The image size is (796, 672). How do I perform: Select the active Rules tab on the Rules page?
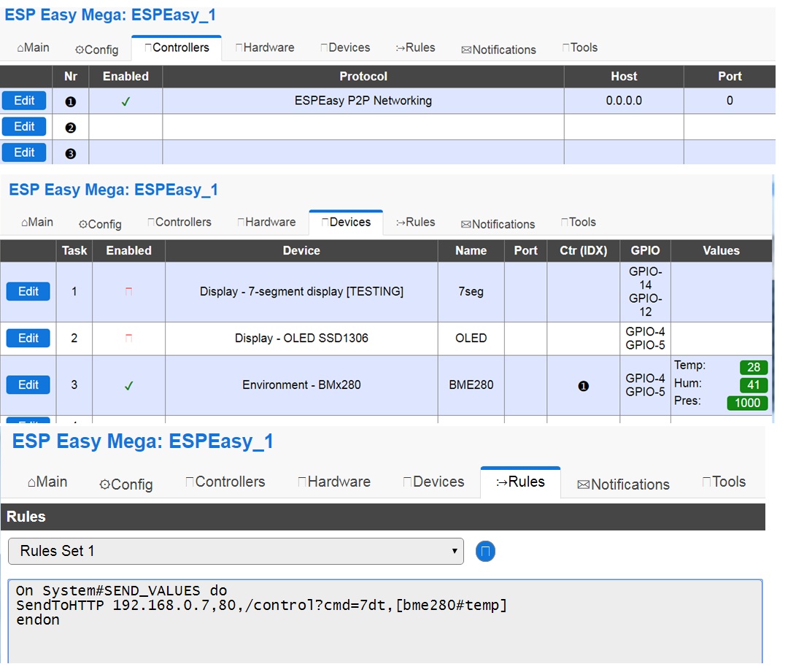[x=520, y=482]
